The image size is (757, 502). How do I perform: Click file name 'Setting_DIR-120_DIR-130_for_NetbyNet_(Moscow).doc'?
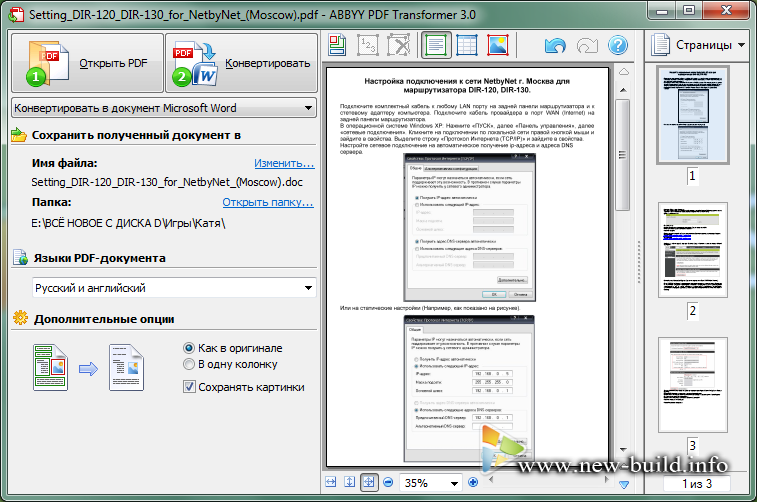point(167,182)
